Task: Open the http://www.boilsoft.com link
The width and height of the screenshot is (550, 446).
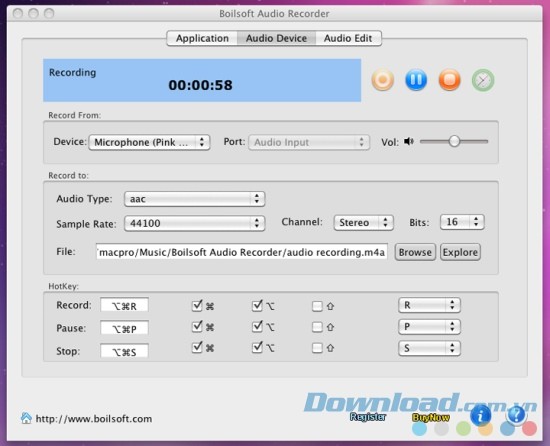Action: click(94, 419)
